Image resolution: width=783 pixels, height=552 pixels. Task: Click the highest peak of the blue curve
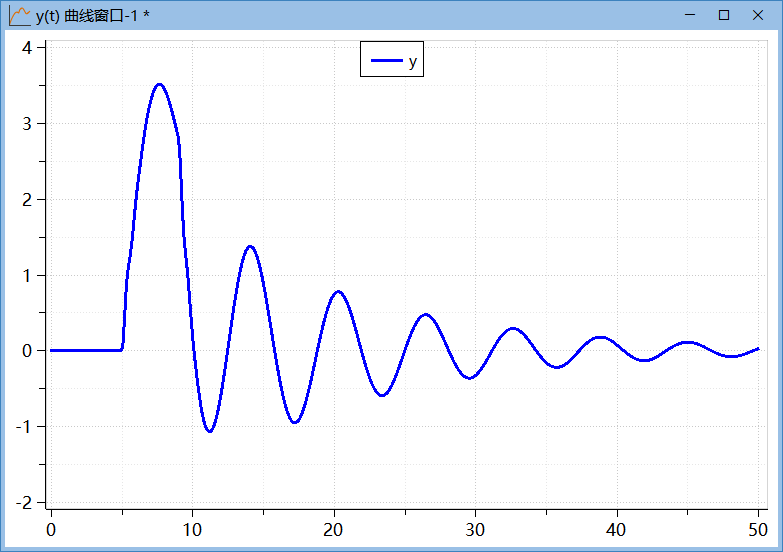coord(158,84)
